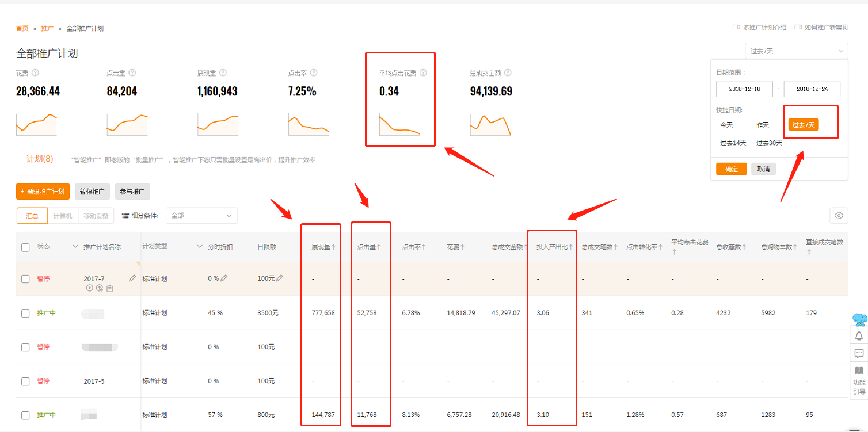
Task: Sort table by 投入产出比 column
Action: (555, 247)
